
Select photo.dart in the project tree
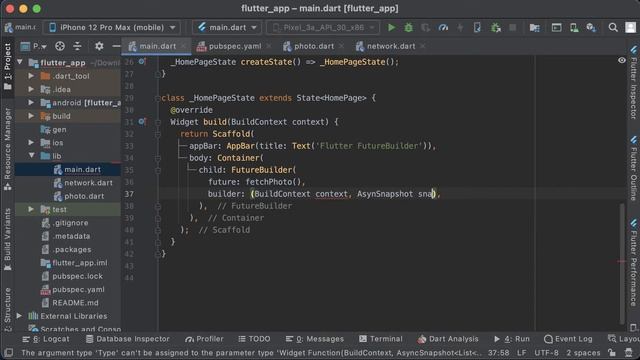click(x=84, y=196)
